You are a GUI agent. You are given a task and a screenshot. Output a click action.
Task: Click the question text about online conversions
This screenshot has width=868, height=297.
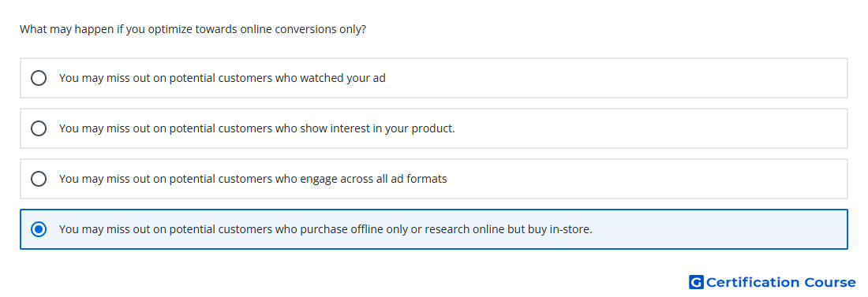(x=193, y=29)
